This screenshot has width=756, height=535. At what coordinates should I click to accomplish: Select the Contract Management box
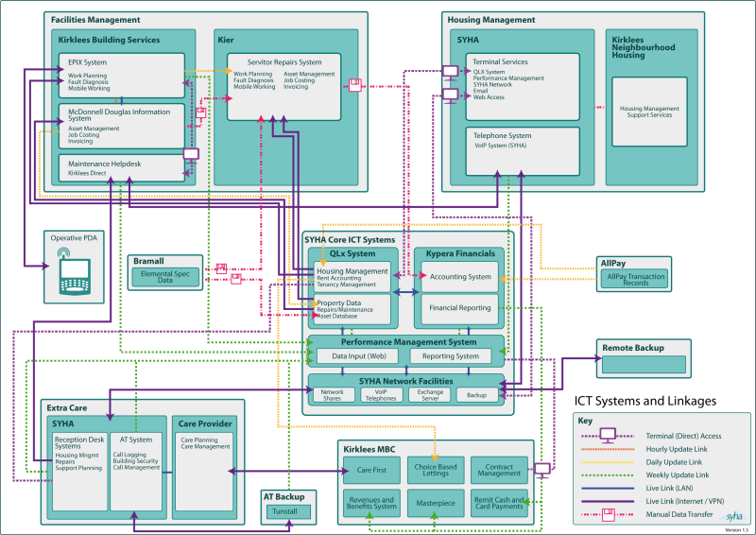click(499, 470)
